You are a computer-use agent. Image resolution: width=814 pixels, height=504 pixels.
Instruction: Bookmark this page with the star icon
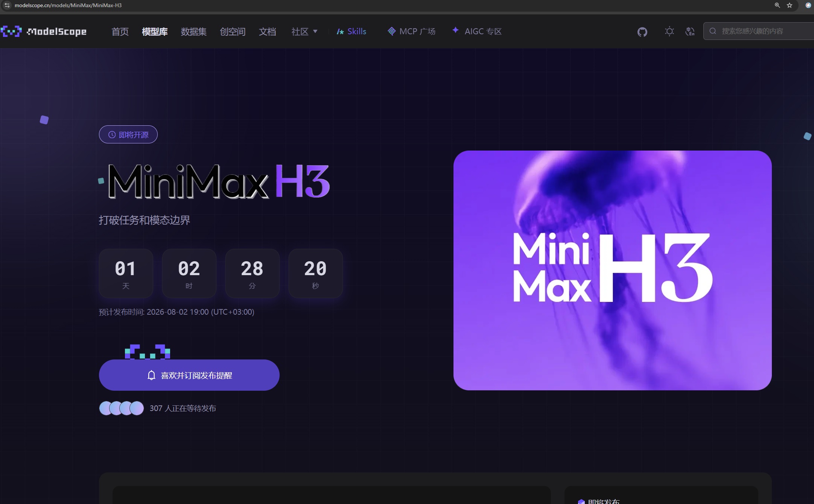pyautogui.click(x=790, y=5)
